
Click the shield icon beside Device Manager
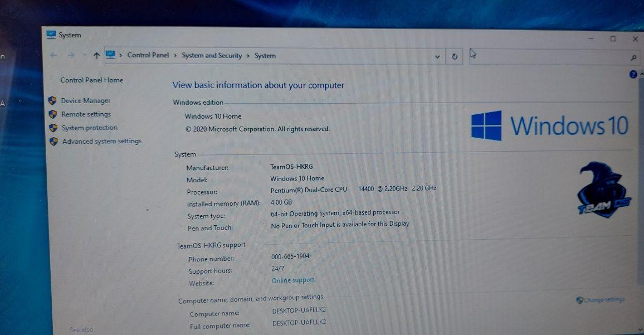52,101
